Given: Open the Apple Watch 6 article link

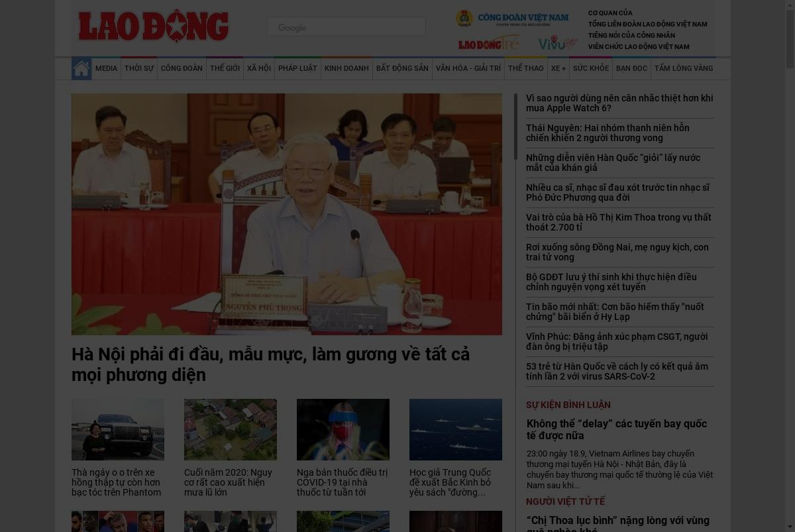Looking at the screenshot, I should tap(619, 103).
